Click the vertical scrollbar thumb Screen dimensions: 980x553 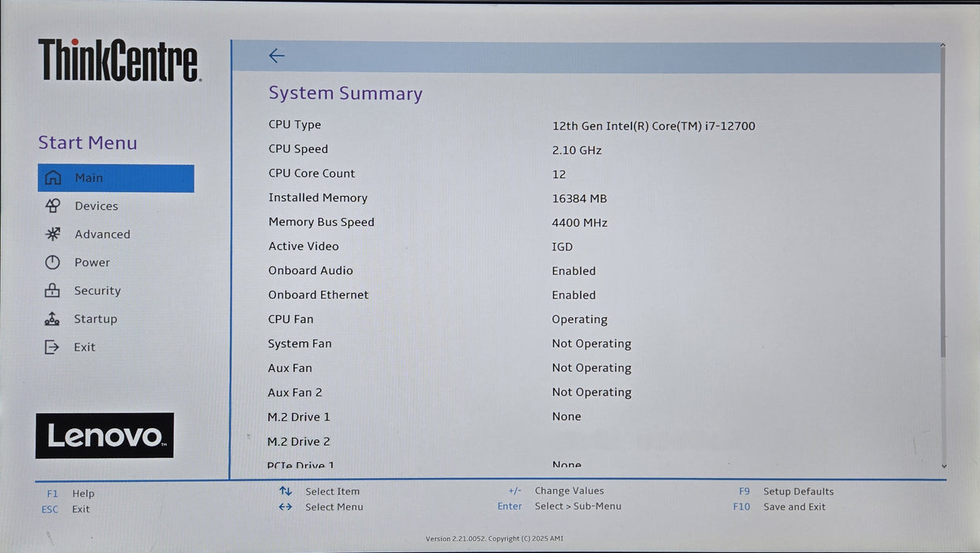coord(943,205)
